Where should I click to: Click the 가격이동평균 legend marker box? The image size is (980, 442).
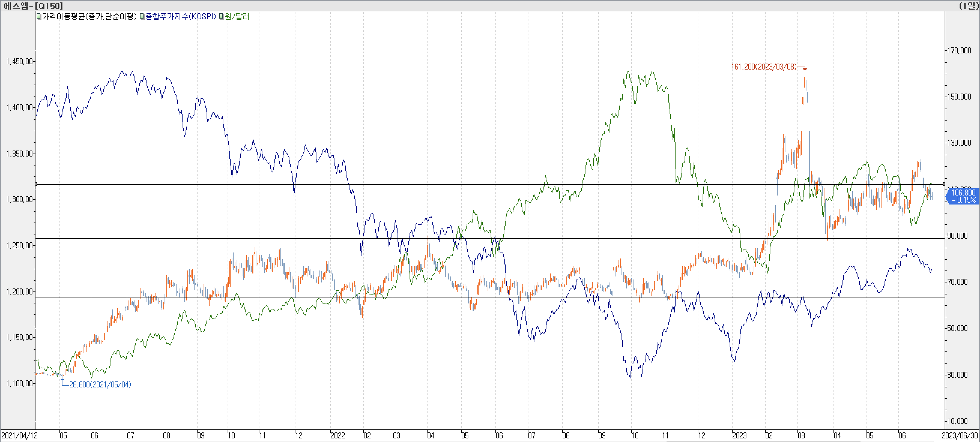[x=39, y=16]
